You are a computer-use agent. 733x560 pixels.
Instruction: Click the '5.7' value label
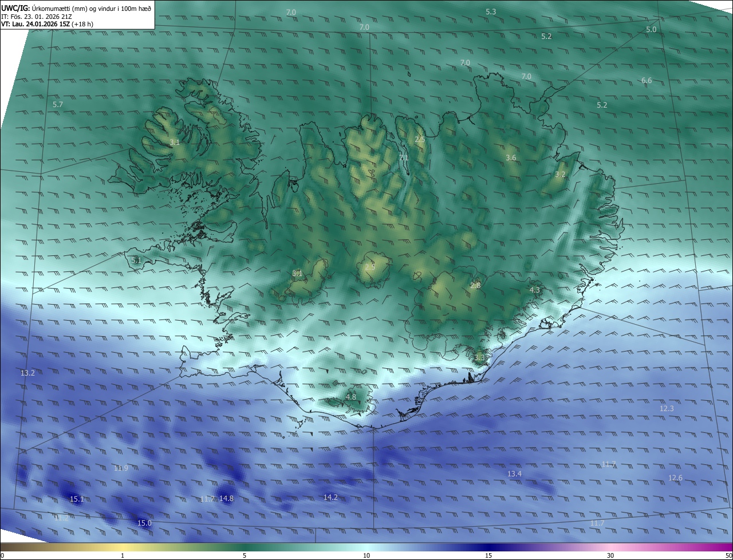(58, 105)
